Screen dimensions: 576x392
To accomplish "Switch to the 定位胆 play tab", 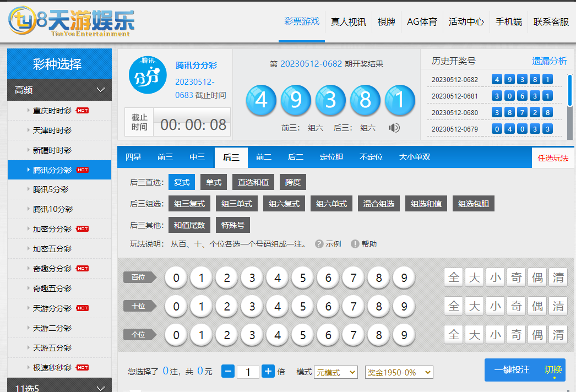I will tap(332, 157).
